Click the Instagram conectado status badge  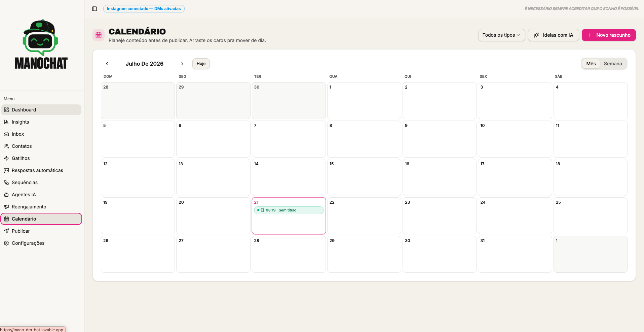[144, 9]
